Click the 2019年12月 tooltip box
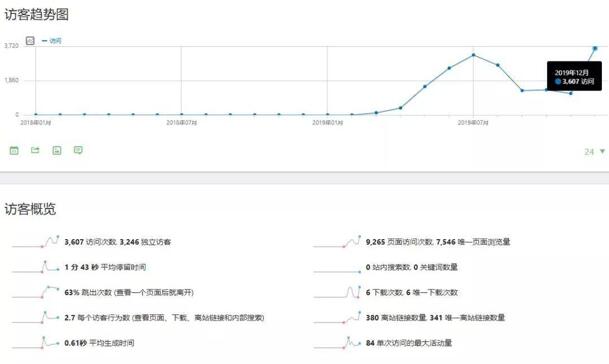Image resolution: width=609 pixels, height=364 pixels. pos(574,76)
